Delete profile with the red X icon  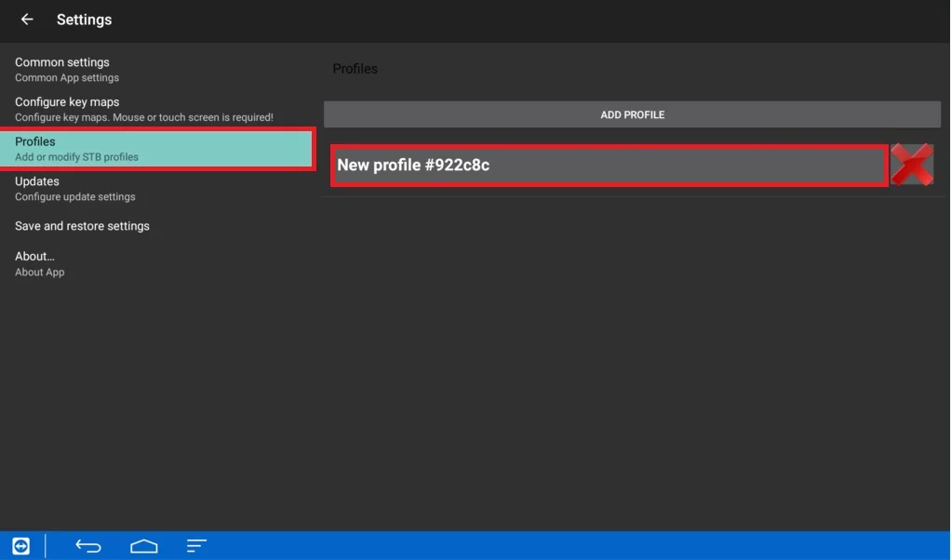911,166
